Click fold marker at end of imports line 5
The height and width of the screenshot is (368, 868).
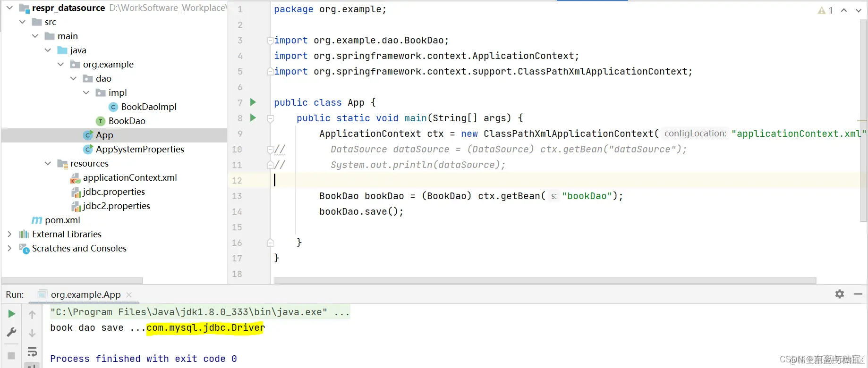click(x=270, y=72)
